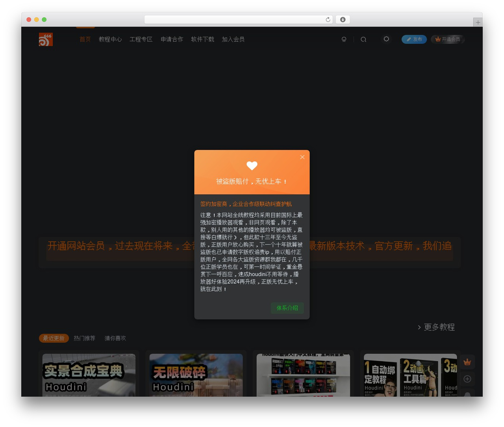Open a new browser tab
The image size is (504, 427).
click(478, 22)
